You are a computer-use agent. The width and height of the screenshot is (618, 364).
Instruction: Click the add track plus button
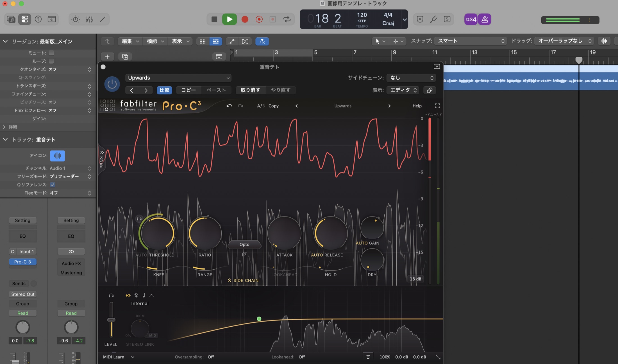[x=107, y=57]
